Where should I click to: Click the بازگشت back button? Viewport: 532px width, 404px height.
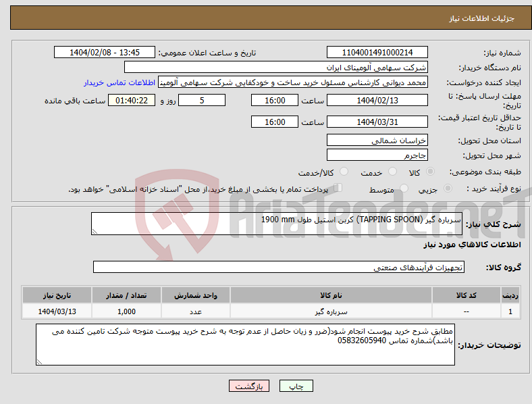pos(249,386)
